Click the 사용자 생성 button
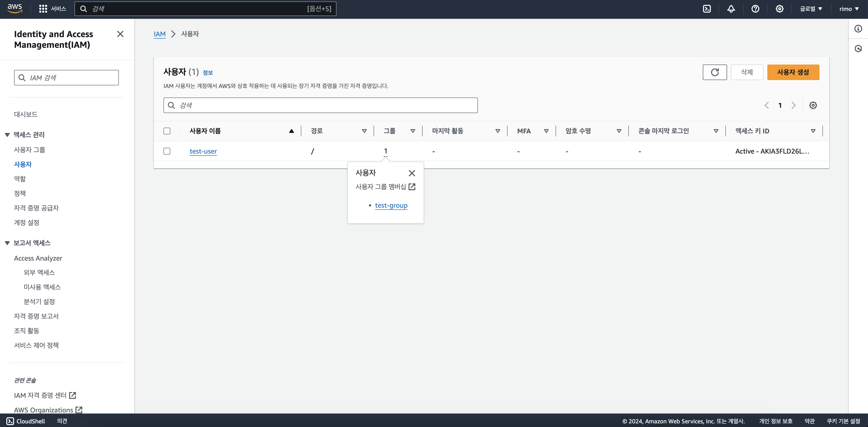The height and width of the screenshot is (427, 868). [x=793, y=72]
